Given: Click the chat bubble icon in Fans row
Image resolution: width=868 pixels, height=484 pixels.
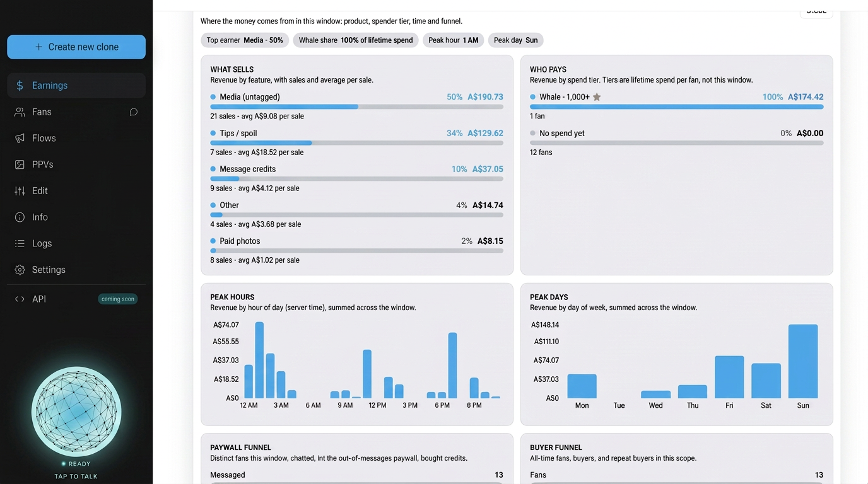Looking at the screenshot, I should click(x=134, y=112).
